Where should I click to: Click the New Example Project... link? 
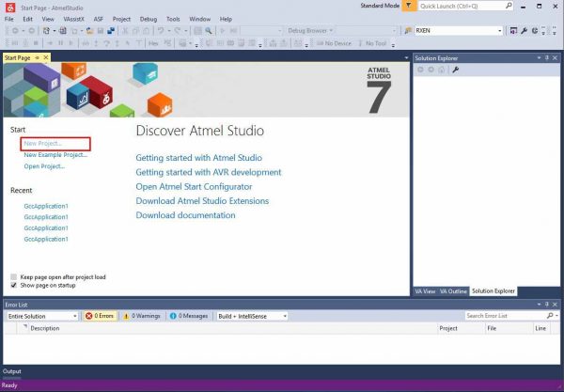(55, 155)
